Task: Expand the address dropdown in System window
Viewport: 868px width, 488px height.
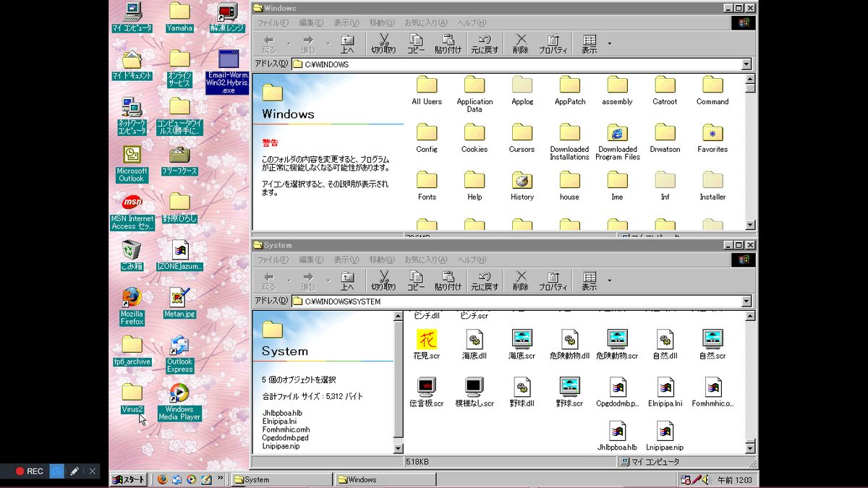Action: [746, 301]
